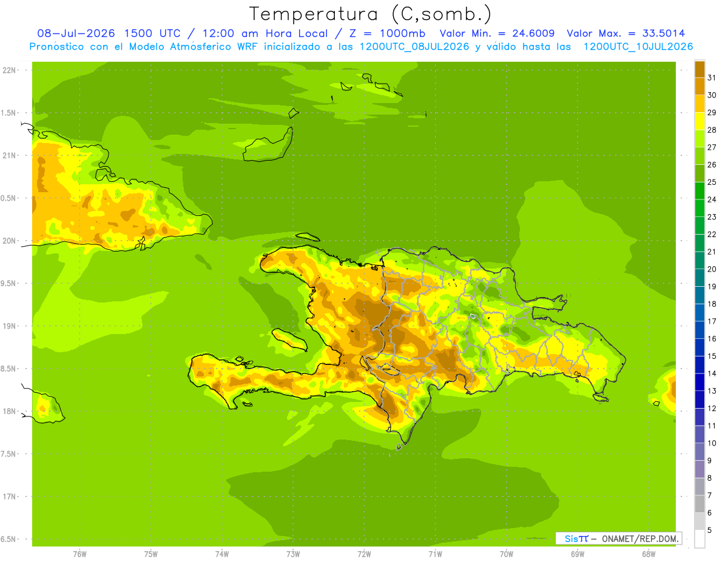Image resolution: width=728 pixels, height=562 pixels.
Task: Click the '71W' longitude label
Action: [x=435, y=554]
